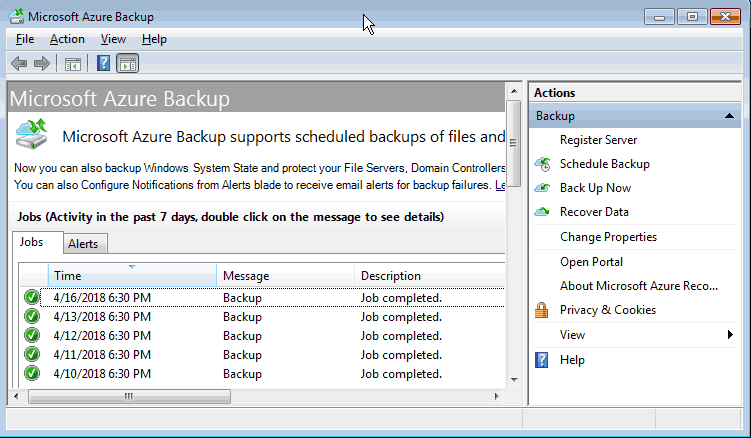Click Schedule Backup action
Image resolution: width=751 pixels, height=438 pixels.
(x=604, y=164)
